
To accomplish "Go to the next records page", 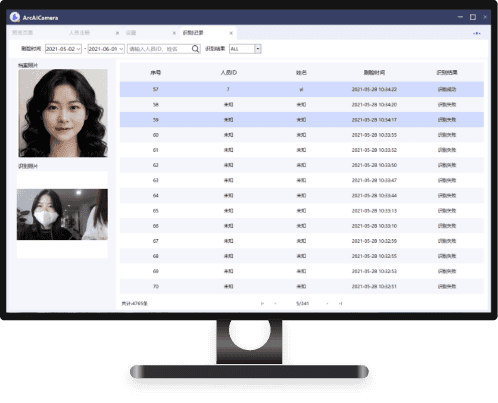I will pos(327,303).
